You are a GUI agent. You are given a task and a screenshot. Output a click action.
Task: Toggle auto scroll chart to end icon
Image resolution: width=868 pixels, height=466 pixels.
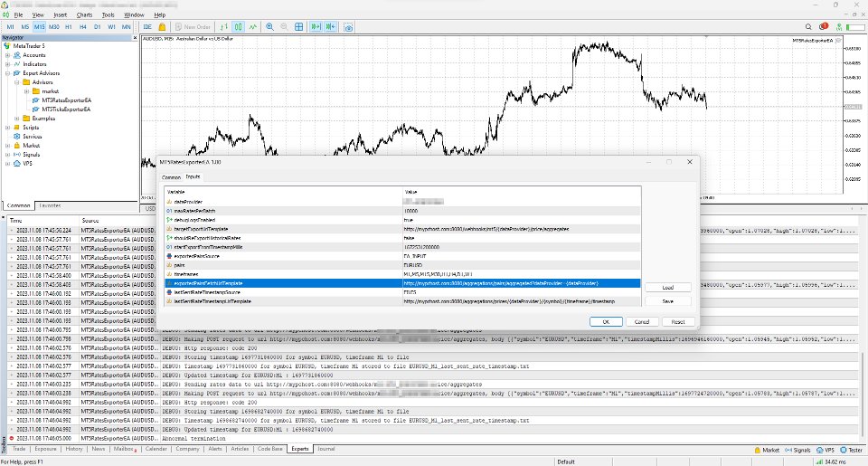tap(316, 26)
